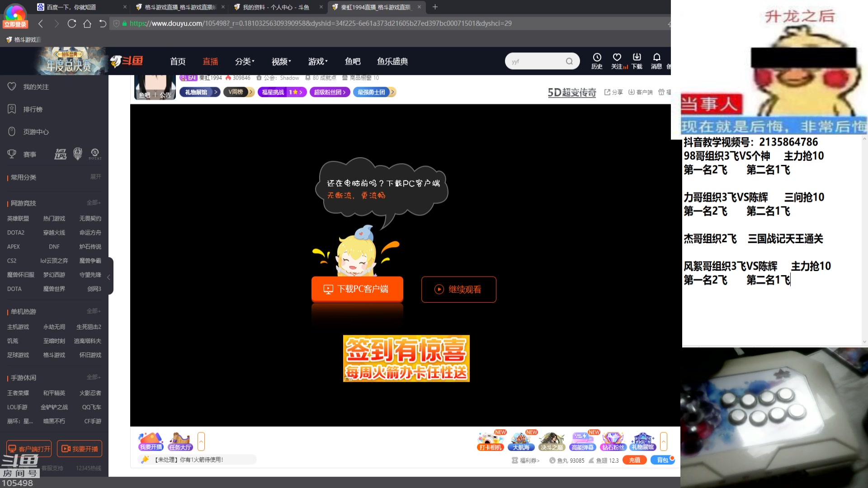The image size is (868, 488).
Task: Switch to 我的资料 browser tab
Action: [x=278, y=7]
